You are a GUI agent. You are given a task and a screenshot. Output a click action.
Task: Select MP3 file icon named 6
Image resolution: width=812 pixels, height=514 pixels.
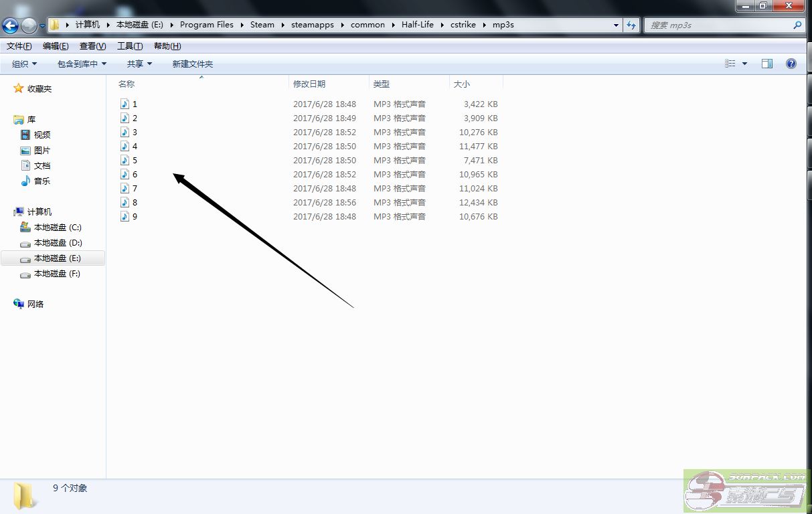(125, 174)
